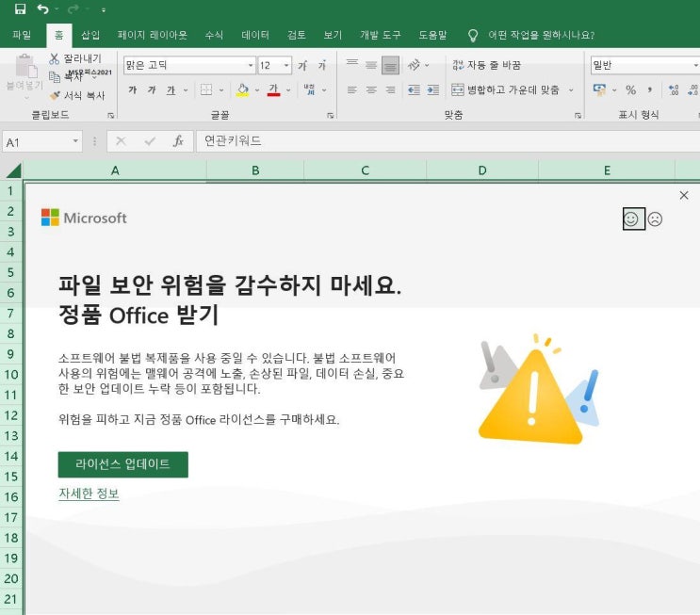This screenshot has width=700, height=615.
Task: Switch to the 데이터 ribbon tab
Action: point(255,35)
